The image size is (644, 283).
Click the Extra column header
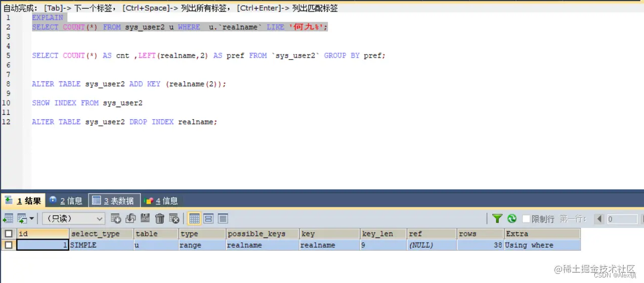(x=542, y=233)
